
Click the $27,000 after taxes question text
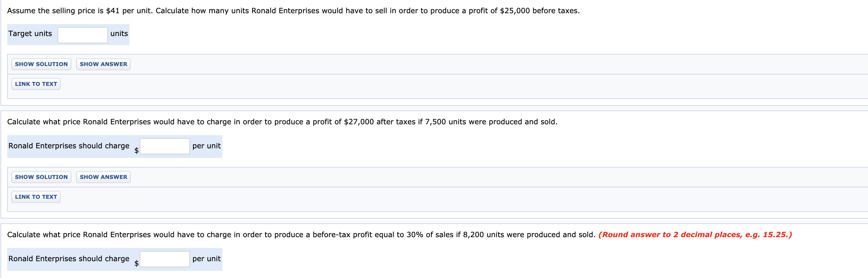282,122
